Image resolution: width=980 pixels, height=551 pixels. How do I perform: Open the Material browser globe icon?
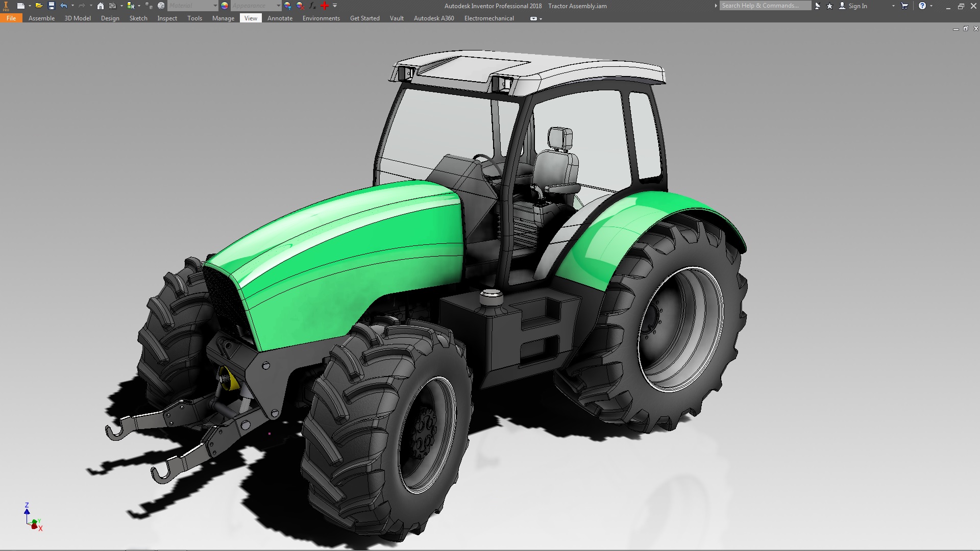point(161,6)
